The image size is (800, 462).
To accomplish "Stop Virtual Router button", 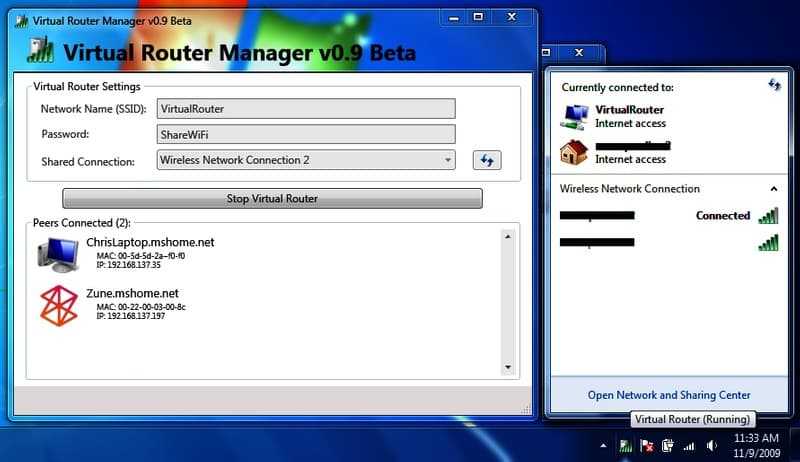I will point(272,198).
